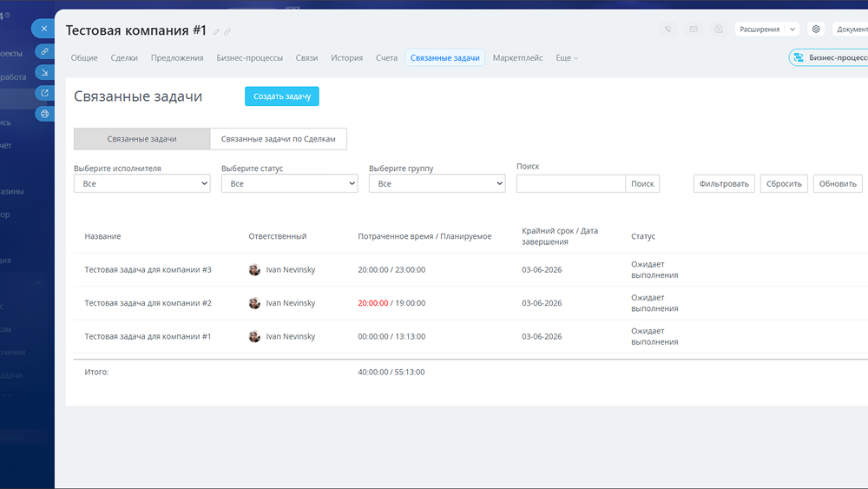Image resolution: width=868 pixels, height=489 pixels.
Task: Edit company title pencil icon
Action: click(216, 31)
